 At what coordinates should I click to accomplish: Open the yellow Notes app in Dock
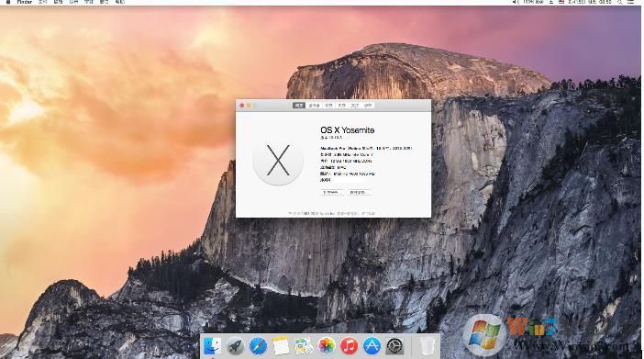tap(281, 346)
